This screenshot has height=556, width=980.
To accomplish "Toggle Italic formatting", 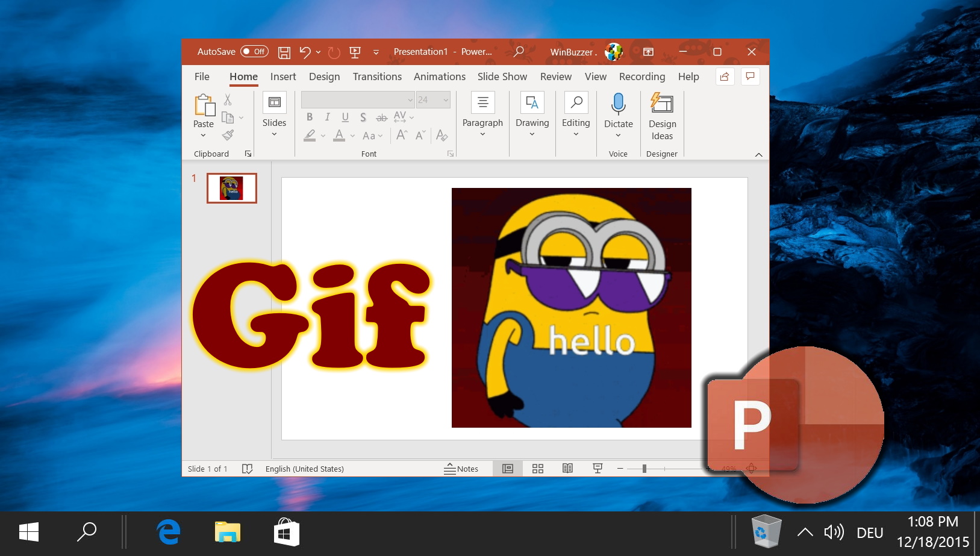I will (x=327, y=117).
